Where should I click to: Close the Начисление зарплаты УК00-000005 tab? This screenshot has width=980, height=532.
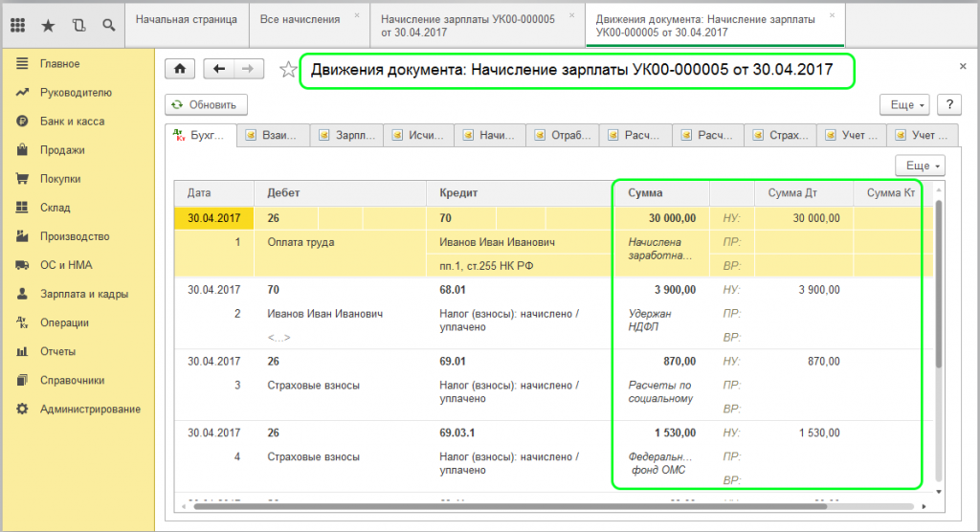[572, 16]
